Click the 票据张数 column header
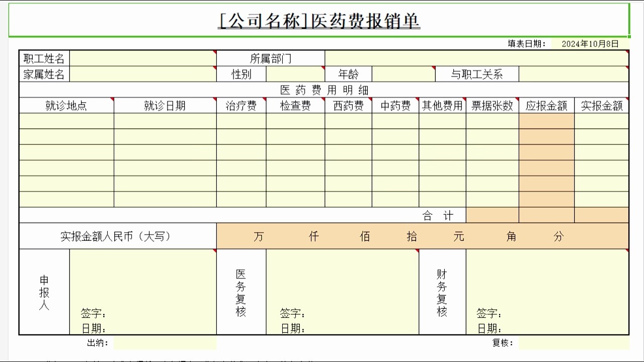This screenshot has width=644, height=362. click(x=493, y=105)
